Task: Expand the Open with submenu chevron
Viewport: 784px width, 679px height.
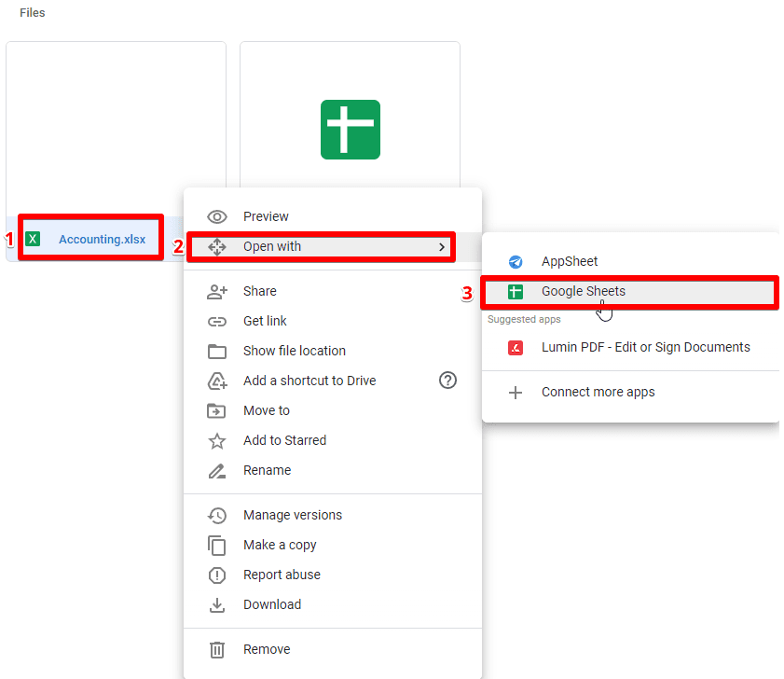Action: (441, 246)
